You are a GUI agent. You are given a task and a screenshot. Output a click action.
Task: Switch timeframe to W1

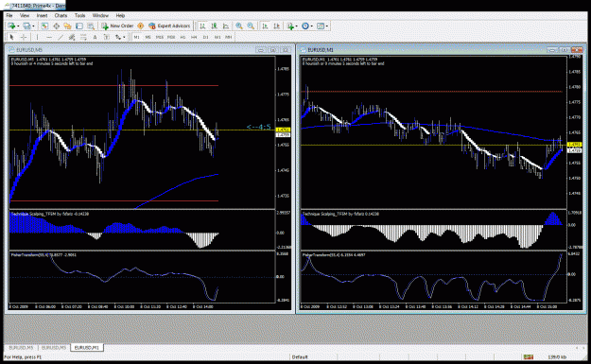coord(217,37)
